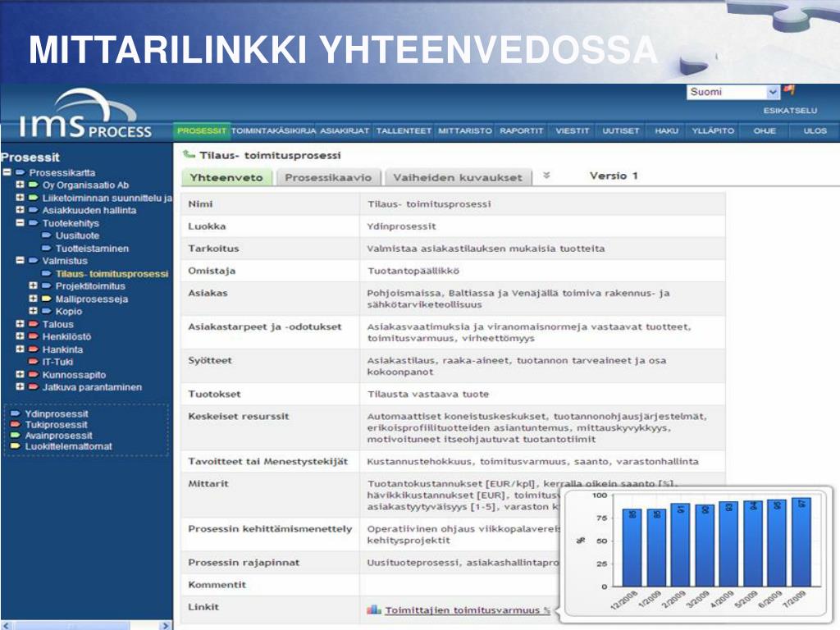Click the Tuotantopäällikkö owner value
The width and height of the screenshot is (840, 630).
pos(413,271)
